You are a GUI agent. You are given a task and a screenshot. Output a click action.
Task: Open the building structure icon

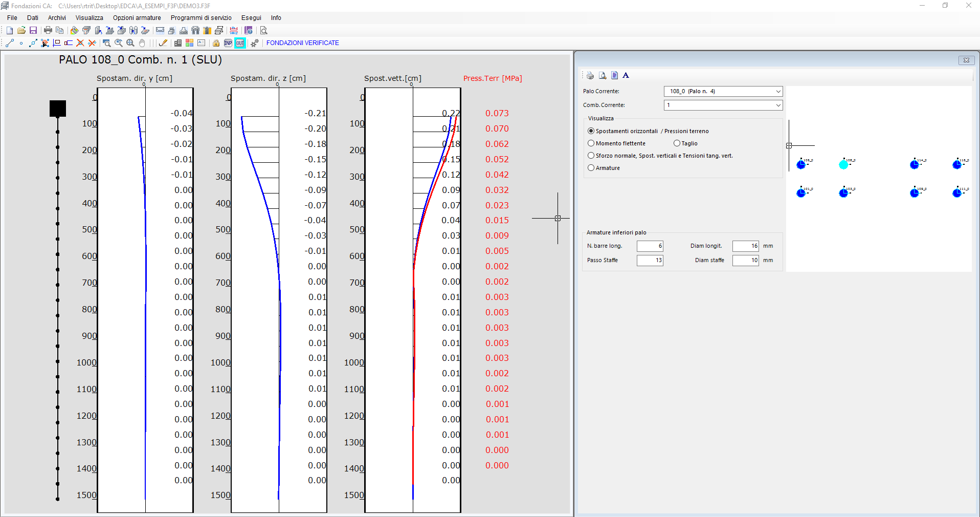point(178,43)
